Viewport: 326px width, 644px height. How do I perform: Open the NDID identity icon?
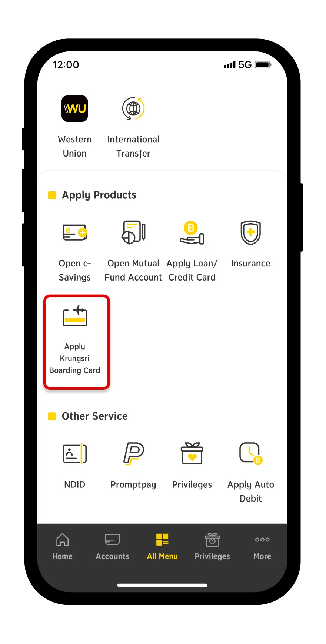click(x=74, y=453)
